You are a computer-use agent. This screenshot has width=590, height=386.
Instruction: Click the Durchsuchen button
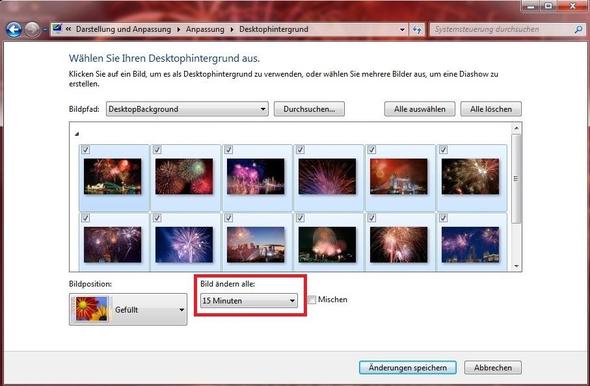click(x=309, y=109)
